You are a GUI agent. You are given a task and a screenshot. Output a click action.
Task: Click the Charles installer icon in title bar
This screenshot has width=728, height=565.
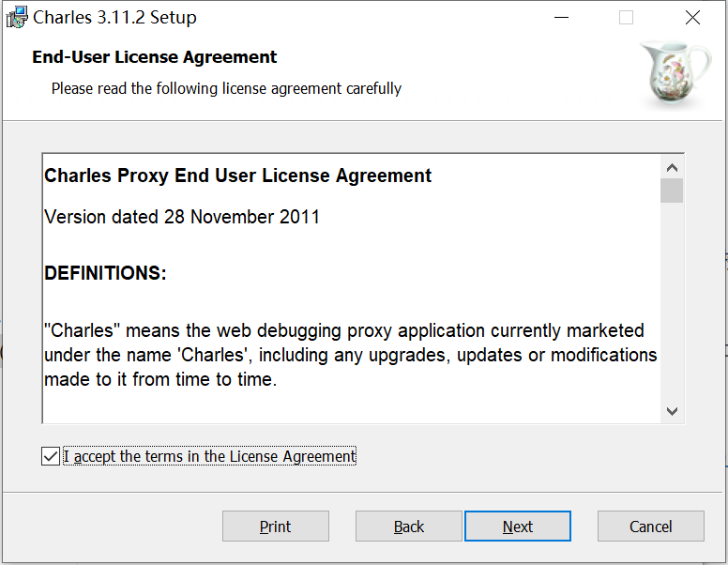pos(16,18)
